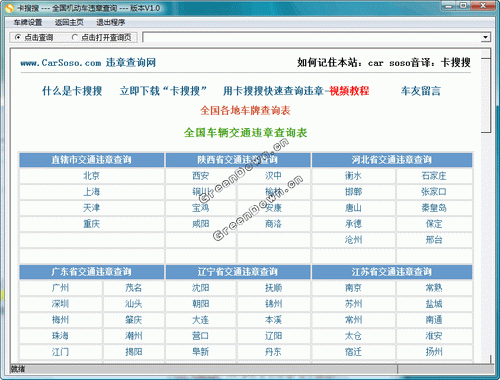Select 深圳 city entry
This screenshot has height=380, width=500.
coord(60,304)
